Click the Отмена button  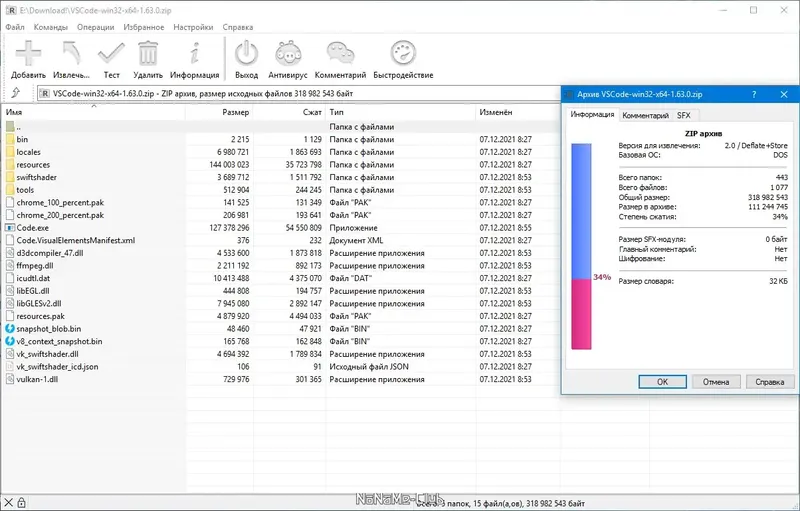pos(716,381)
